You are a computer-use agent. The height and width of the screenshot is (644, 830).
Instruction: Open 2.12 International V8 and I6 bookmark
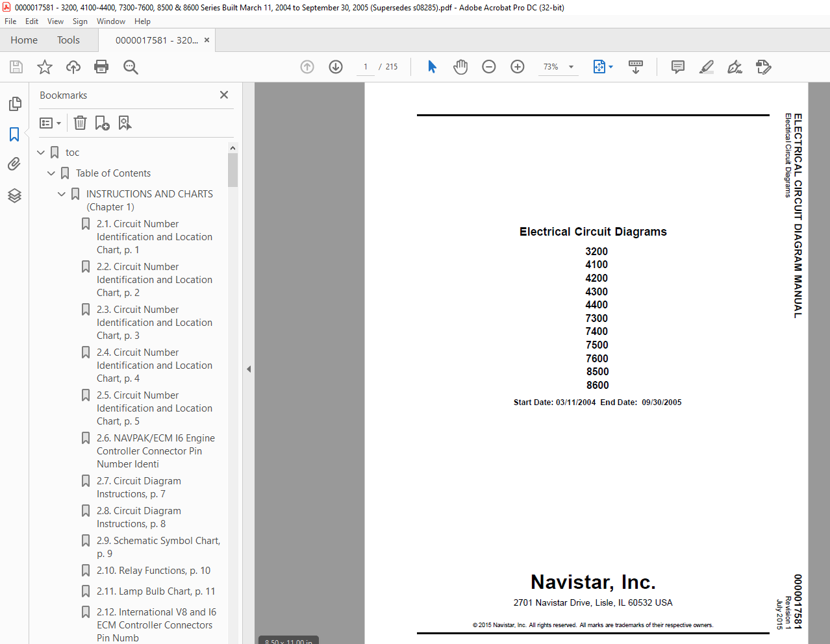pos(157,625)
